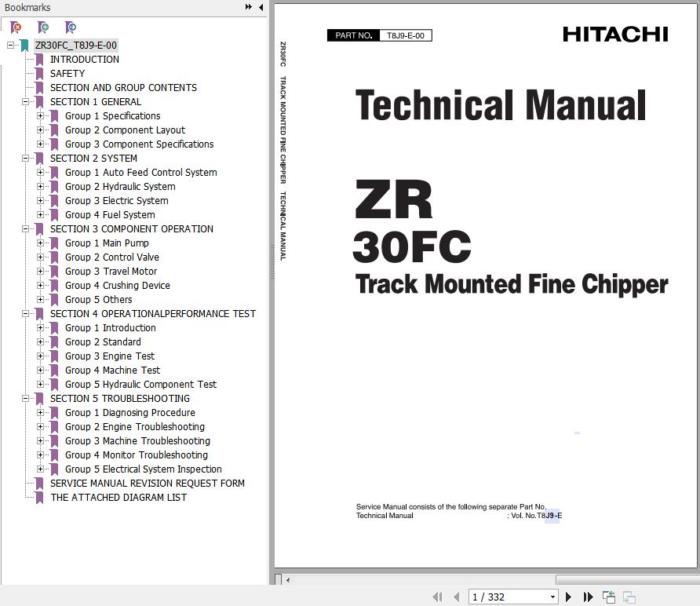Click the double-arrow panel options icon
Viewport: 700px width, 606px height.
pyautogui.click(x=249, y=7)
